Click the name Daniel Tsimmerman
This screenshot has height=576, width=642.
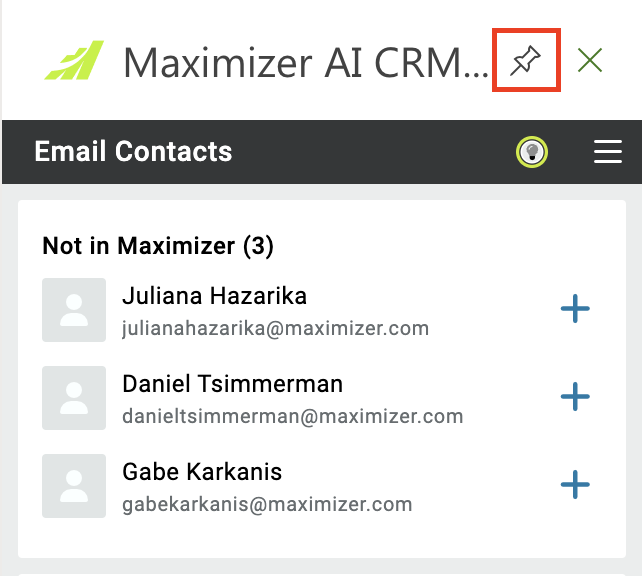[233, 384]
